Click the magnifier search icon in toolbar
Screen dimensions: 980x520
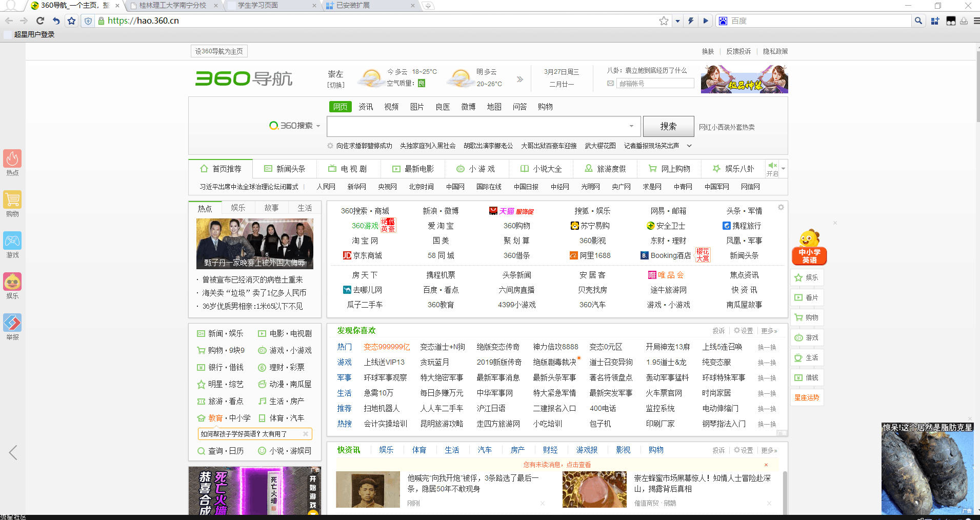918,21
